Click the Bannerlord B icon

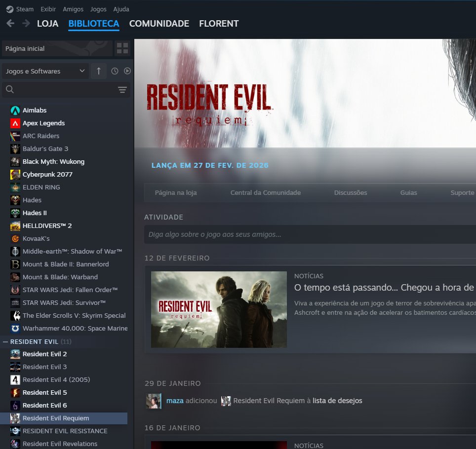[15, 264]
